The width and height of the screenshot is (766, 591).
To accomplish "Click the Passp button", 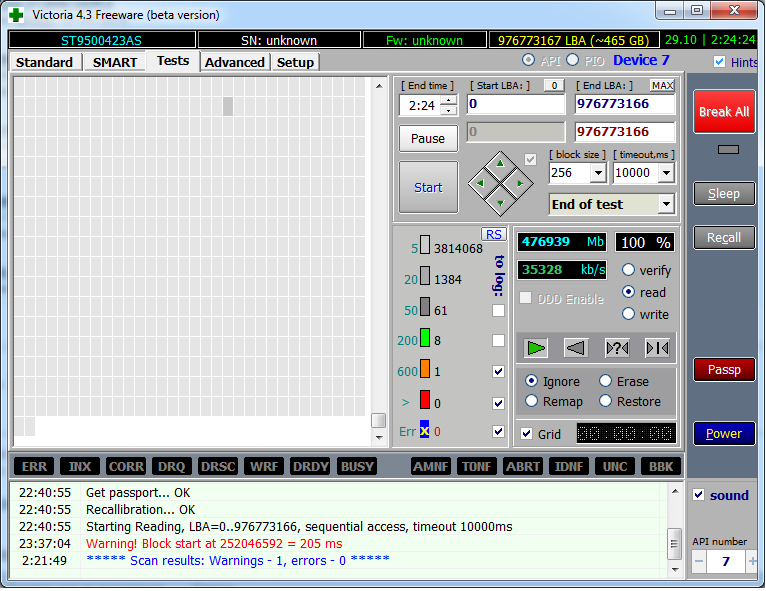I will pos(724,370).
